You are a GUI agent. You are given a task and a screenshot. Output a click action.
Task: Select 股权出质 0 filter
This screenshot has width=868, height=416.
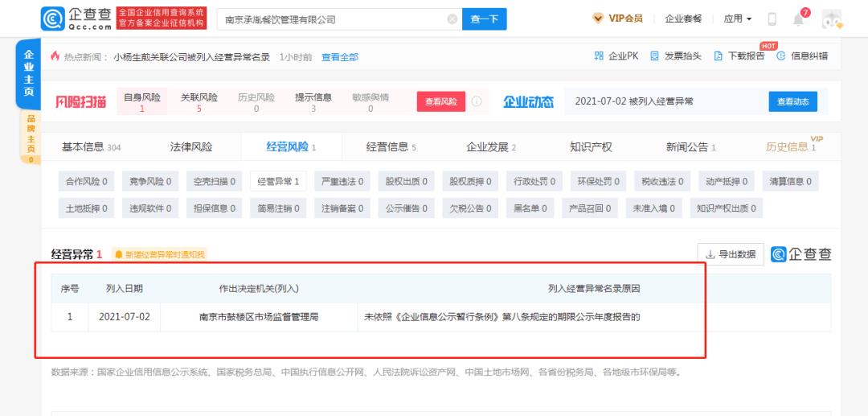pyautogui.click(x=407, y=181)
